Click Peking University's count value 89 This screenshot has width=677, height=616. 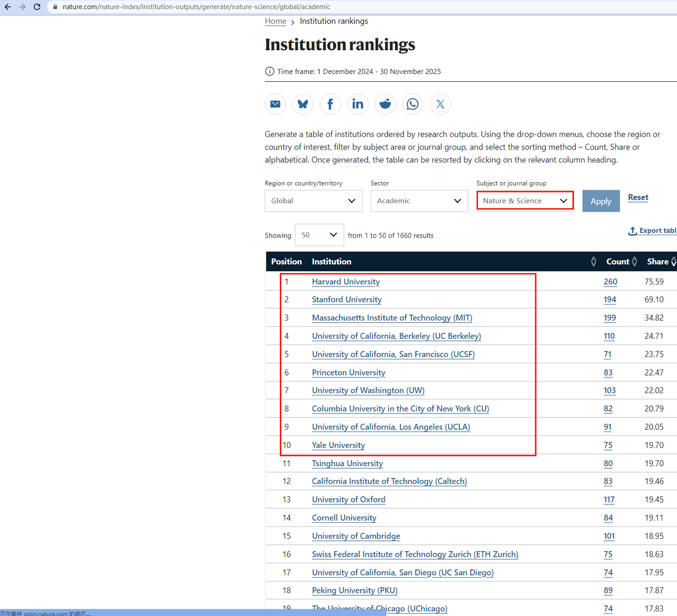608,591
